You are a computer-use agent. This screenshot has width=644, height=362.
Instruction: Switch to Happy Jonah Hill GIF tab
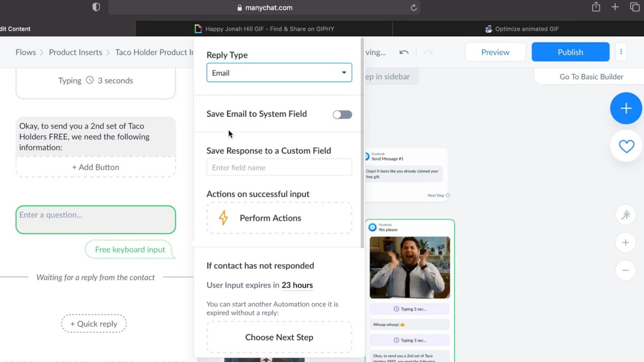[x=264, y=29]
